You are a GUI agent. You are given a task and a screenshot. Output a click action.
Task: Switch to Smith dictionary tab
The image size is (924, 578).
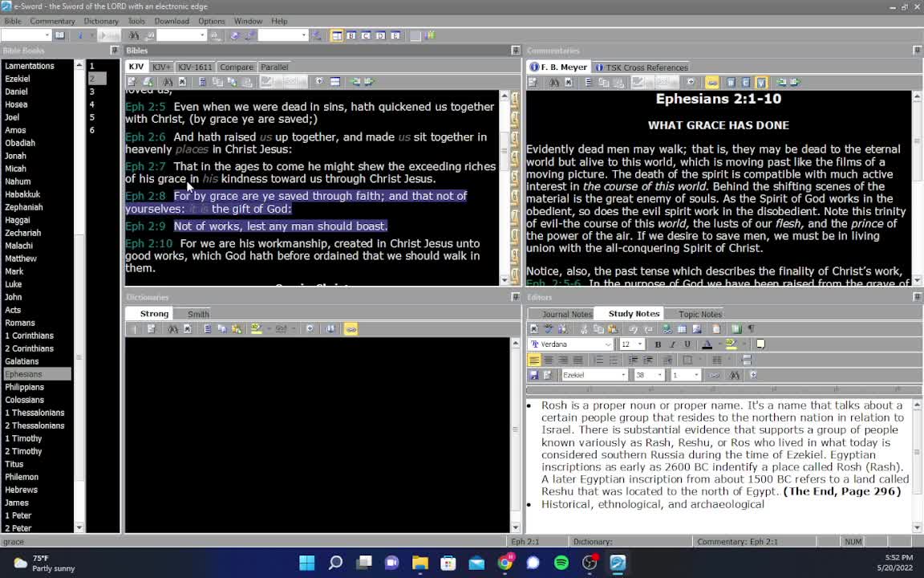point(198,315)
